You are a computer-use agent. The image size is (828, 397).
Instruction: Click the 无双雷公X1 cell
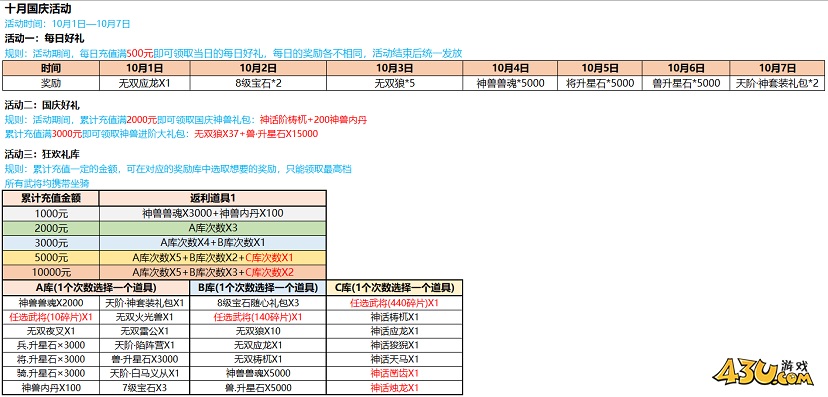pos(144,331)
